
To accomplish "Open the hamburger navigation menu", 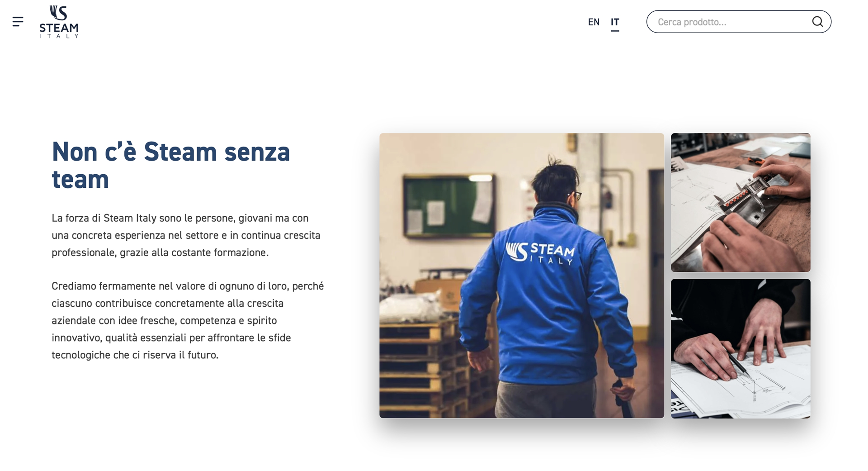I will tap(18, 22).
